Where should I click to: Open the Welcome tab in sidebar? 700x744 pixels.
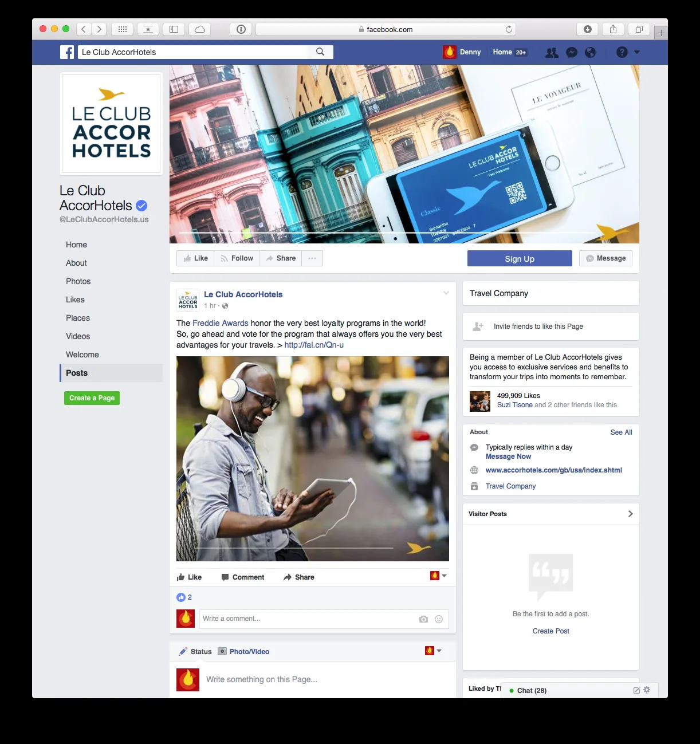coord(82,355)
